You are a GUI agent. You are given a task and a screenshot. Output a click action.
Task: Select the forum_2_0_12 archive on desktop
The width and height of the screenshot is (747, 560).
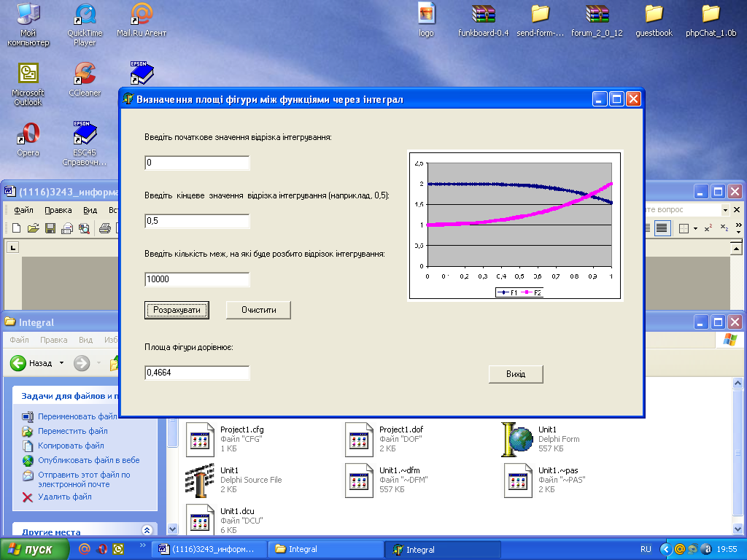597,20
